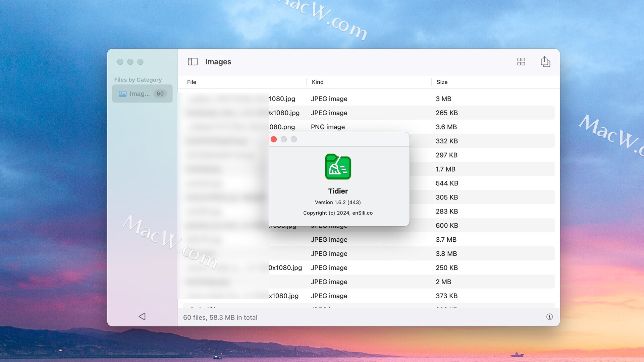The height and width of the screenshot is (362, 644).
Task: Click the back triangle in sidebar
Action: click(x=142, y=316)
